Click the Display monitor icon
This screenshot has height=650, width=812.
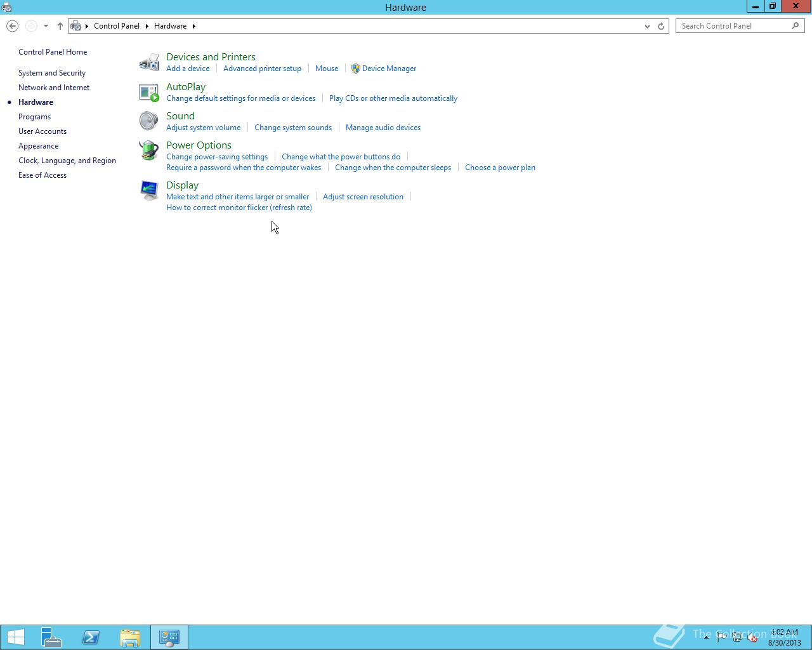pyautogui.click(x=149, y=190)
